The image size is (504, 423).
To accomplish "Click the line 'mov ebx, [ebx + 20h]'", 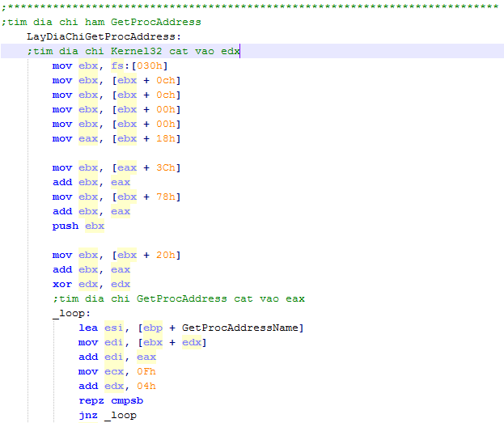I will point(116,256).
